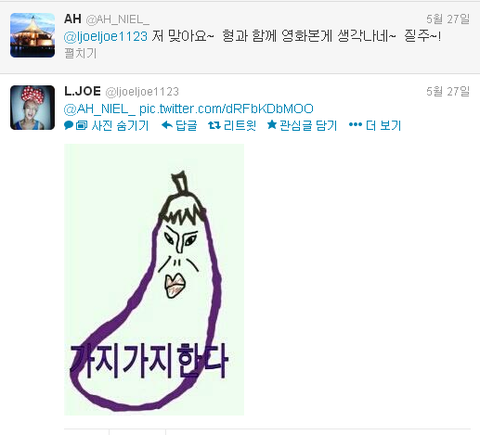Open the pic.twitter.com/dRFbKDbMOO link
Screen dimensions: 480x435
(226, 109)
